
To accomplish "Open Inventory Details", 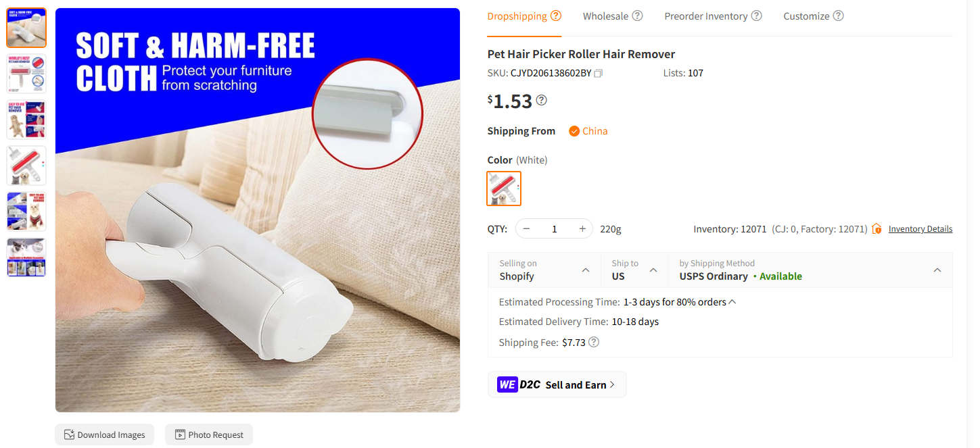I will pos(920,228).
